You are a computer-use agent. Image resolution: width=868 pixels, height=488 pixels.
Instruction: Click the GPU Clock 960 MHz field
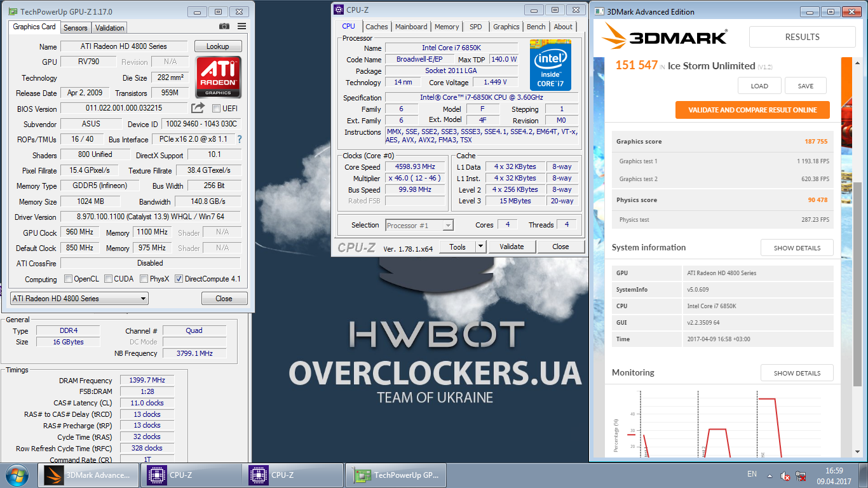point(79,233)
